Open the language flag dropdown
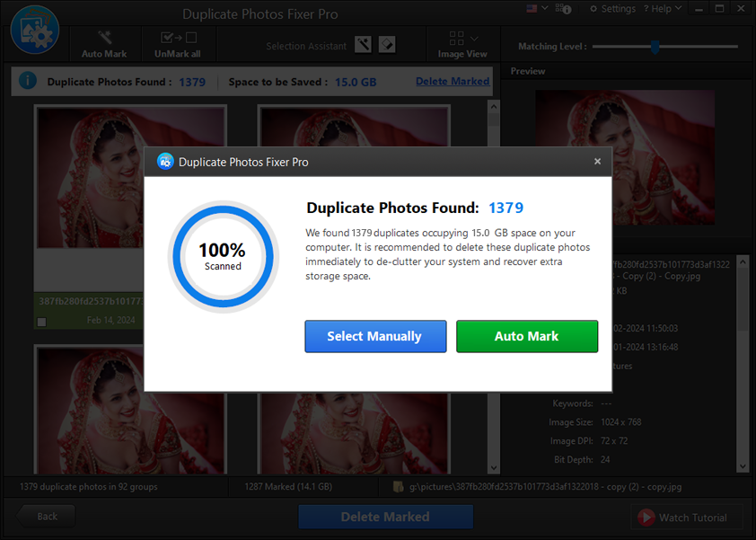Viewport: 756px width, 540px height. (538, 8)
